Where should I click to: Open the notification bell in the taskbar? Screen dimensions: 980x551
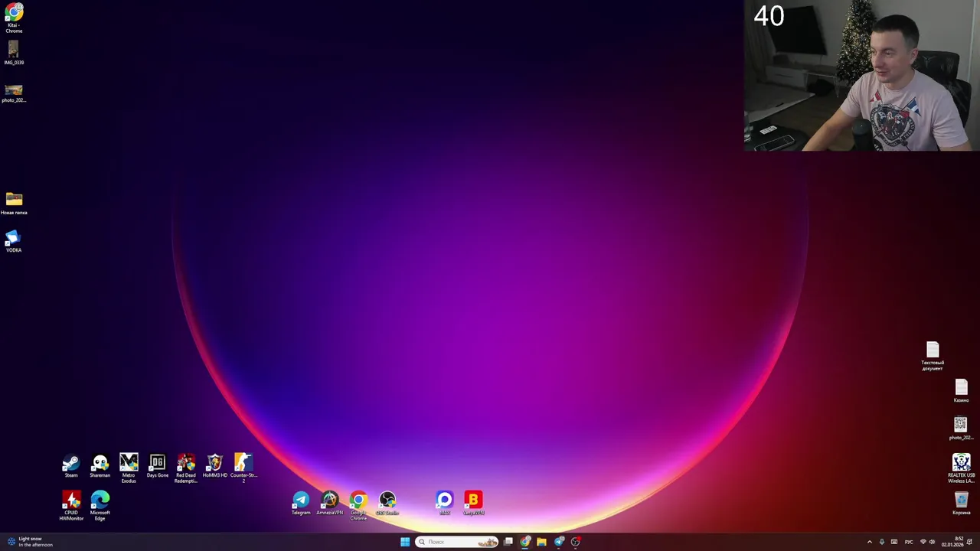click(970, 542)
